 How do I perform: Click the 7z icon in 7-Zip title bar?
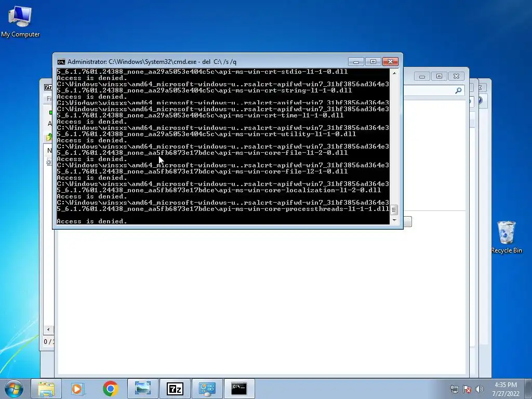coord(48,87)
